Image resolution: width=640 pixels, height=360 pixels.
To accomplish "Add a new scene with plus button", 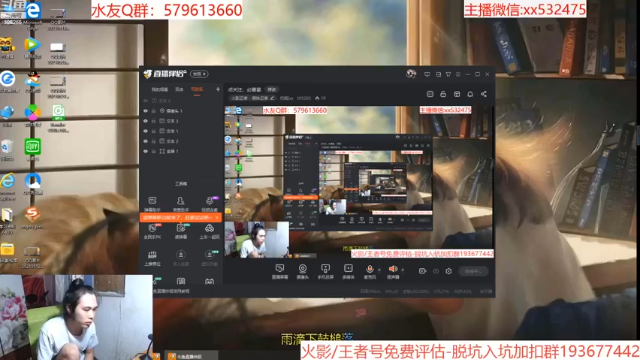I will tap(218, 89).
